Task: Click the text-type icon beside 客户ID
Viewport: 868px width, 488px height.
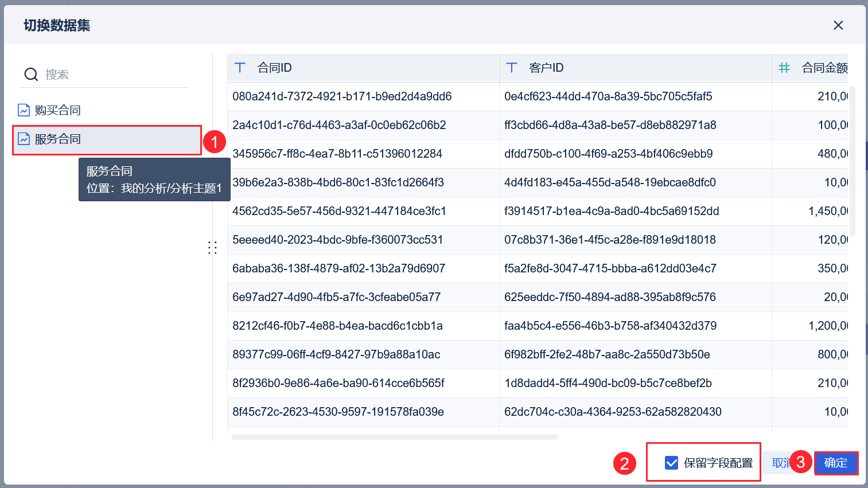Action: click(512, 68)
